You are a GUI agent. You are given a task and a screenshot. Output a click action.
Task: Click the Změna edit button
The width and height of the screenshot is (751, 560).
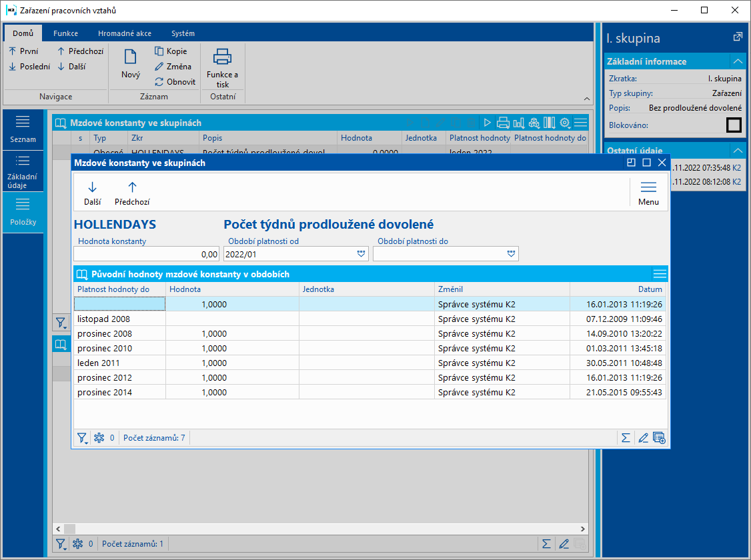coord(173,67)
